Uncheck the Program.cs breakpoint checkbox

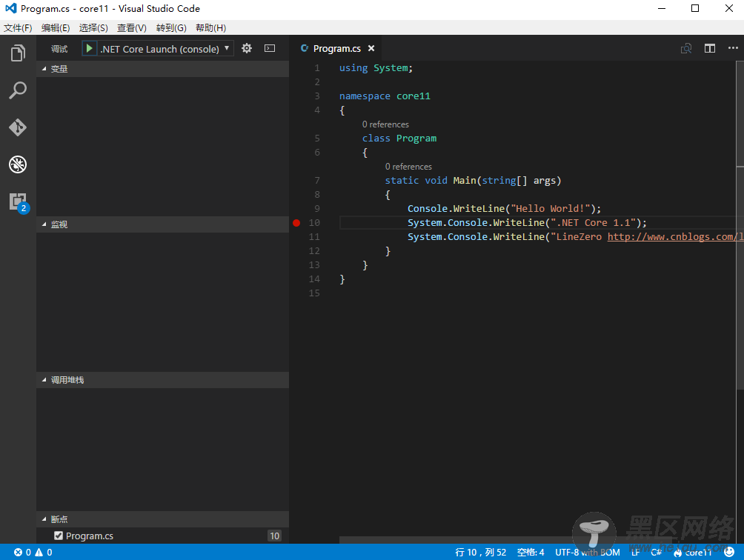59,536
